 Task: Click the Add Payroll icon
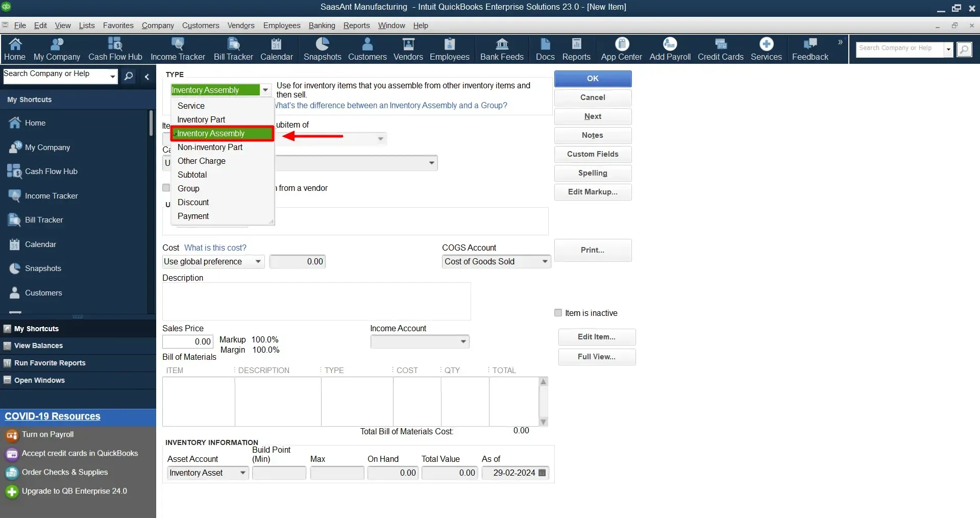point(670,50)
